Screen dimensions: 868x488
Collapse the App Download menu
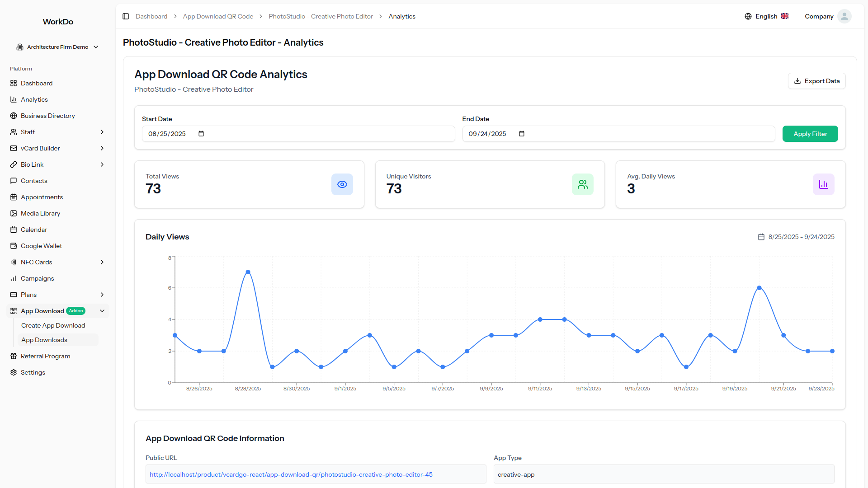coord(102,311)
